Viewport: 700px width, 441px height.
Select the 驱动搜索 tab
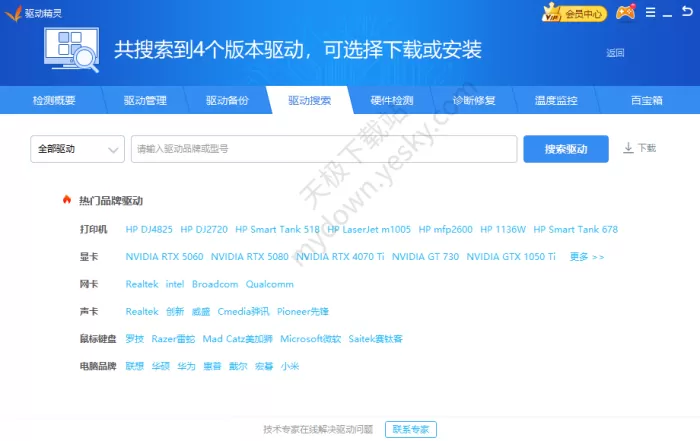coord(309,100)
